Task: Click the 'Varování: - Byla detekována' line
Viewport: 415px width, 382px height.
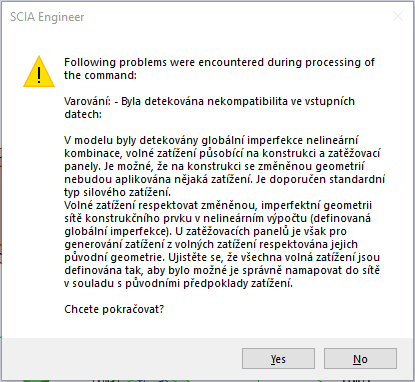Action: click(x=209, y=101)
